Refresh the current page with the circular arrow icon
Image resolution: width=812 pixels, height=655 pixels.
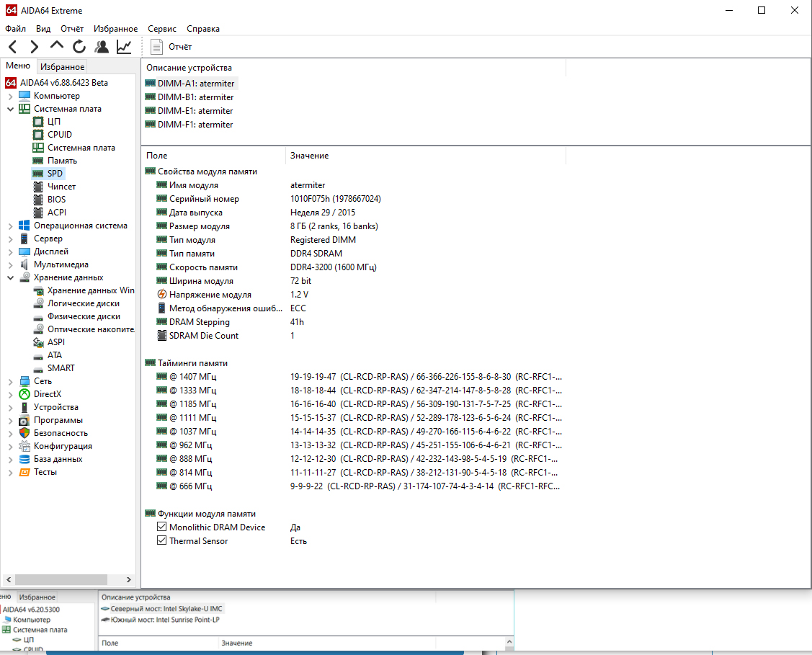79,47
